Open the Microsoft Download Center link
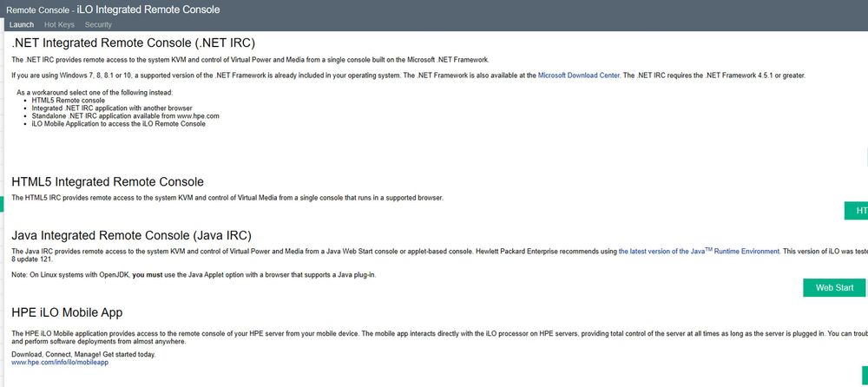 tap(579, 75)
